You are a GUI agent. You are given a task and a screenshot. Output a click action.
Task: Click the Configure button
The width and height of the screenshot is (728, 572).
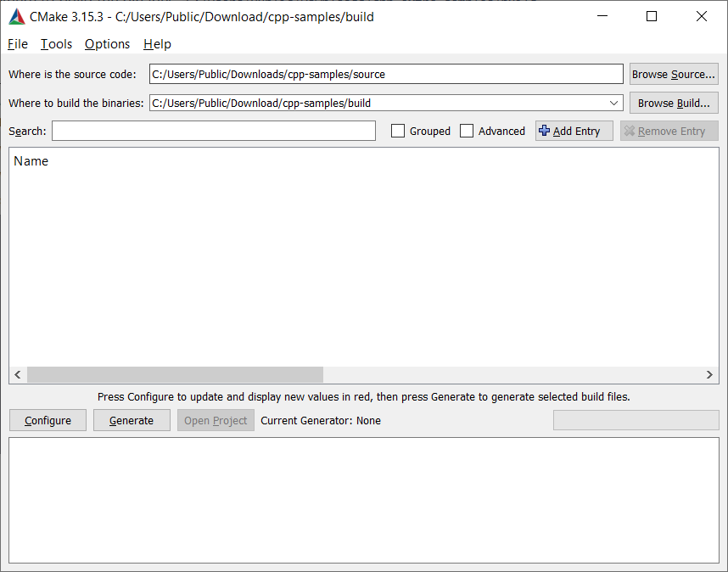tap(48, 420)
